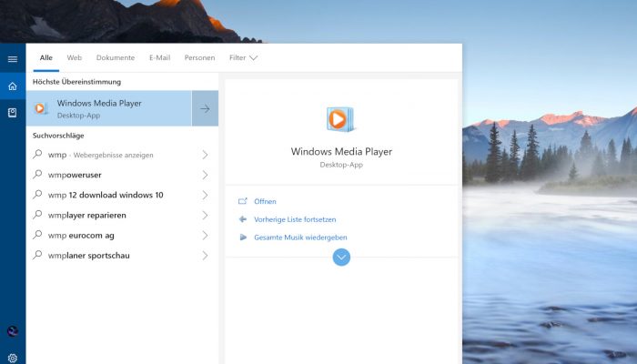This screenshot has width=637, height=364.
Task: Click the magnifier icon beside wmplaner sportschau
Action: click(x=37, y=255)
